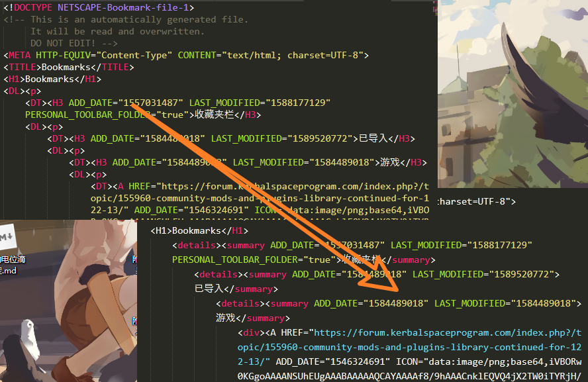Click the DOCTYPE NETSCAPE-Bookmark-file-1 line
588x382 pixels.
pos(99,8)
